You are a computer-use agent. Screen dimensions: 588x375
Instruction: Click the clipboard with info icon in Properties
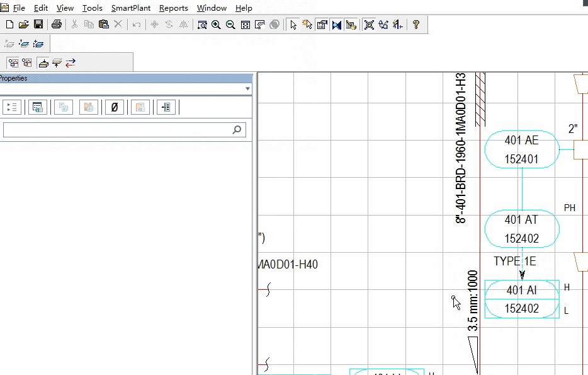pos(140,107)
